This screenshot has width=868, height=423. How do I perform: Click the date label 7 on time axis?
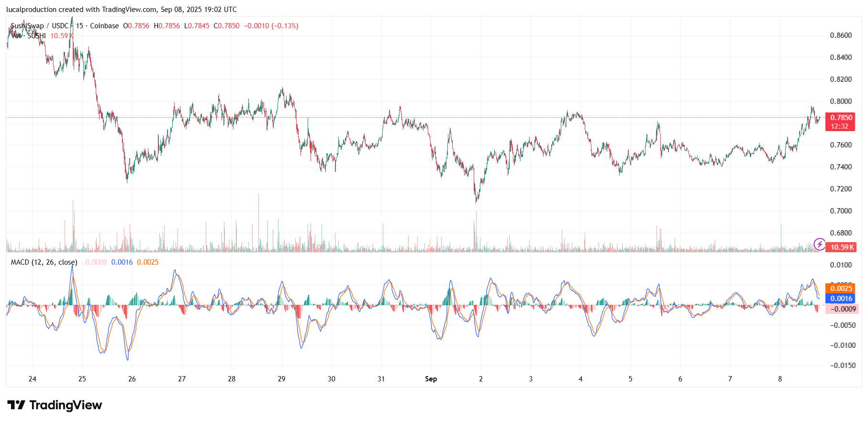coord(730,379)
